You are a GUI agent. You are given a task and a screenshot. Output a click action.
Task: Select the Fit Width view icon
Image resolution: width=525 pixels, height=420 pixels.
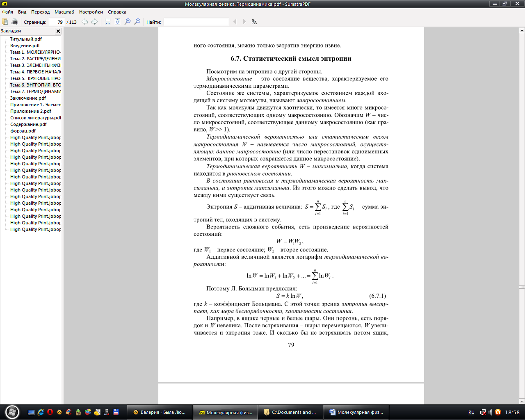[x=107, y=22]
